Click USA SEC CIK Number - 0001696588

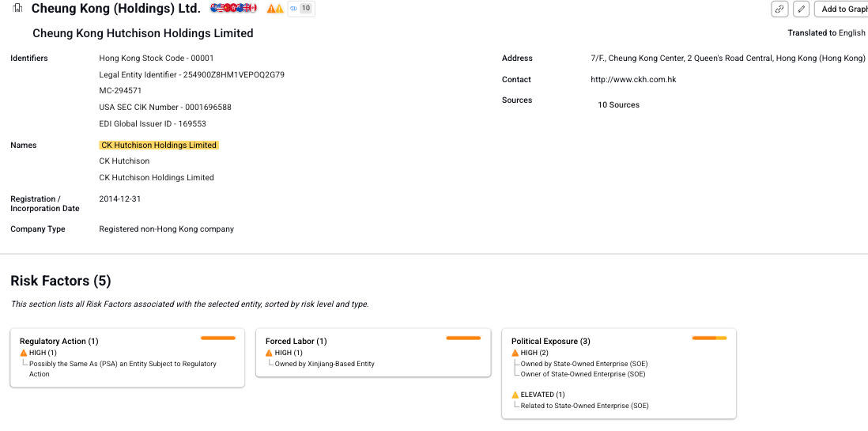click(165, 108)
